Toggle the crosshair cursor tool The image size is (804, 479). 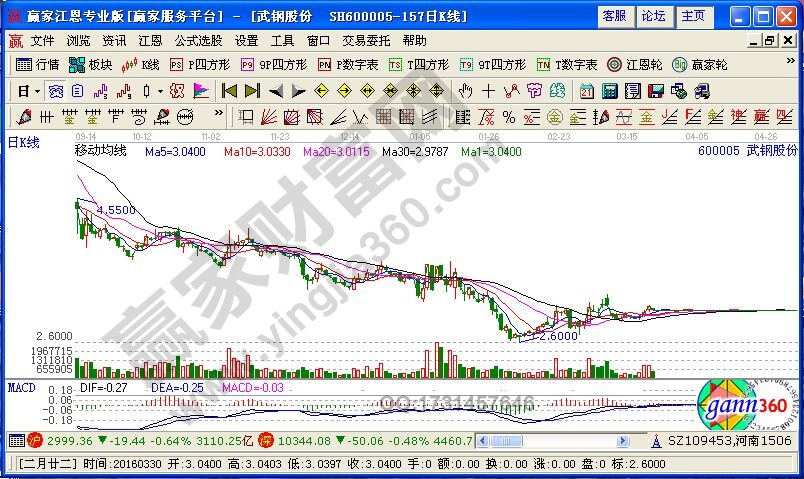tap(488, 90)
